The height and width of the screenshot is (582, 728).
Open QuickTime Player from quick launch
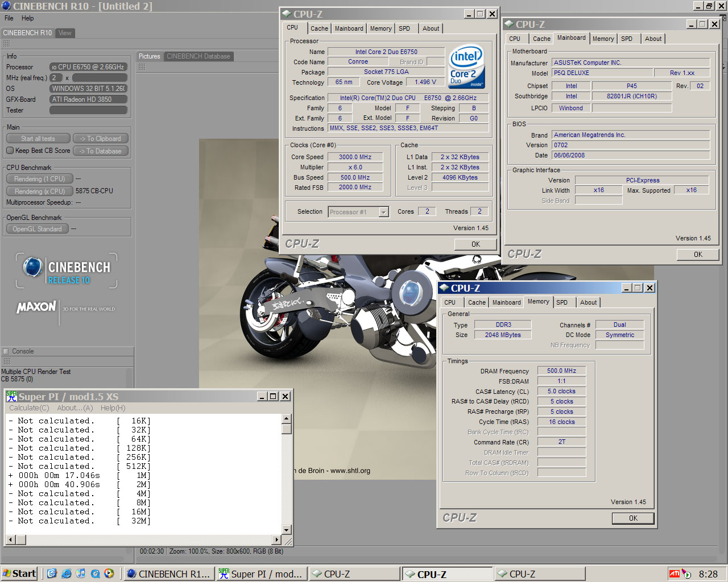coord(95,573)
